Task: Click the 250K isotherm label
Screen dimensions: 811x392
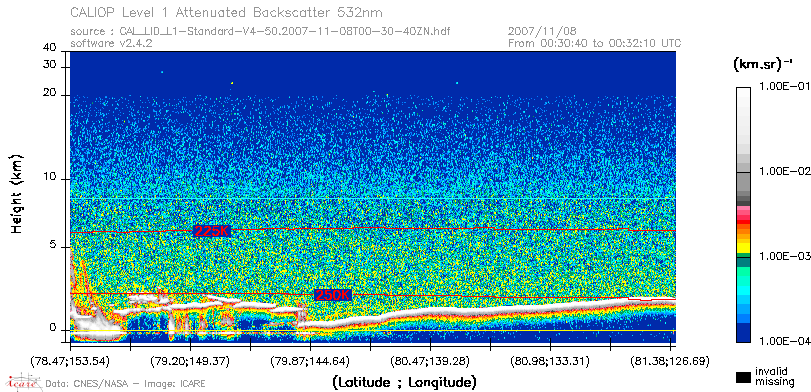Action: click(333, 295)
